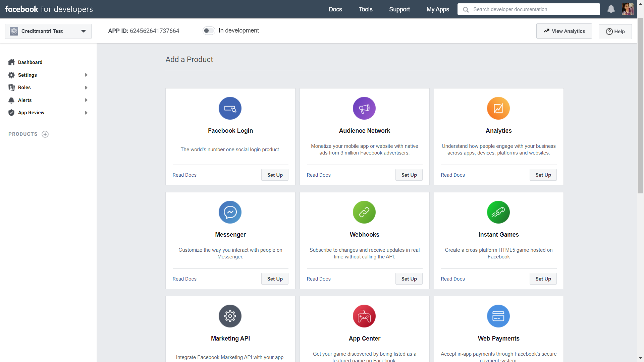Image resolution: width=644 pixels, height=362 pixels.
Task: Open the Tools menu in top bar
Action: (x=366, y=9)
